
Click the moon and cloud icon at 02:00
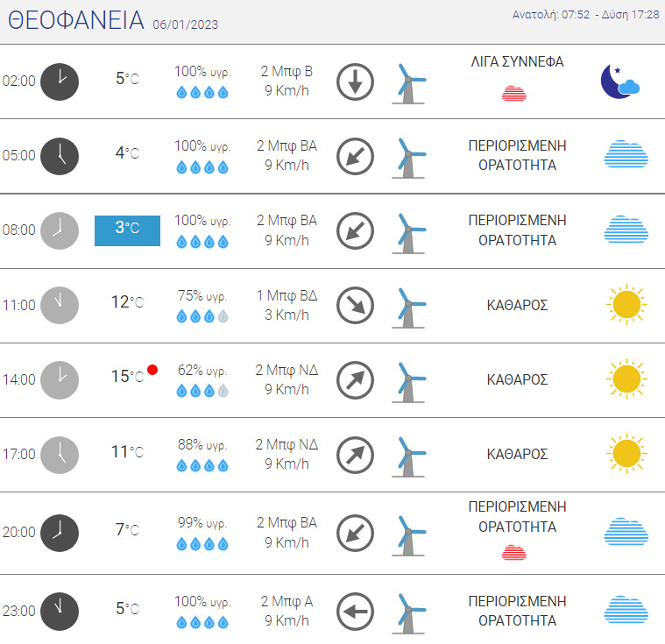620,81
